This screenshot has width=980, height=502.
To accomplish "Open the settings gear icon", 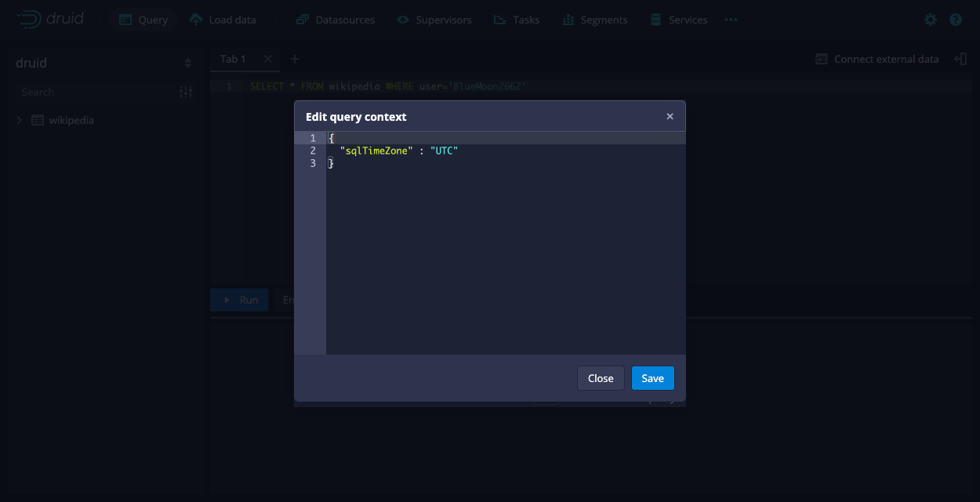I will 931,20.
